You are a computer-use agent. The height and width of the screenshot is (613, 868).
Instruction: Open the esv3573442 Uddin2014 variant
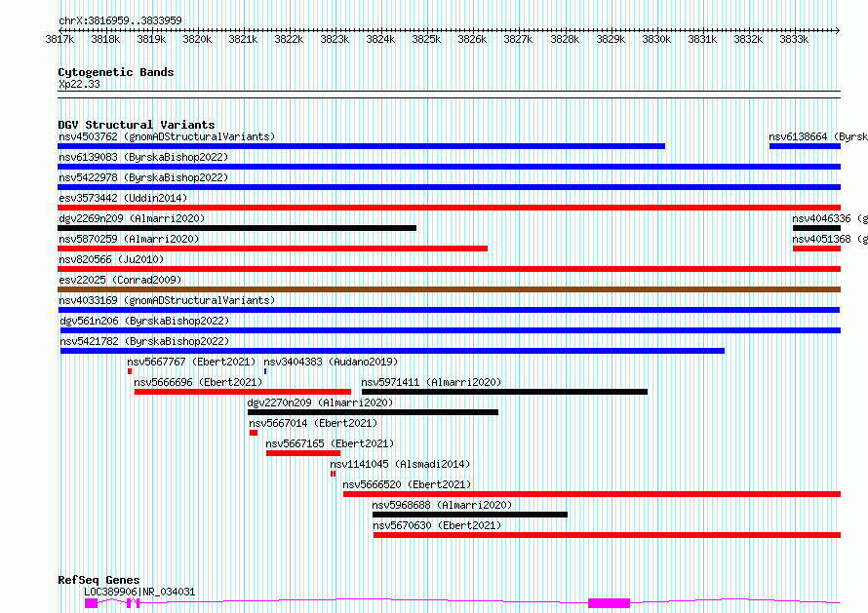tap(123, 198)
